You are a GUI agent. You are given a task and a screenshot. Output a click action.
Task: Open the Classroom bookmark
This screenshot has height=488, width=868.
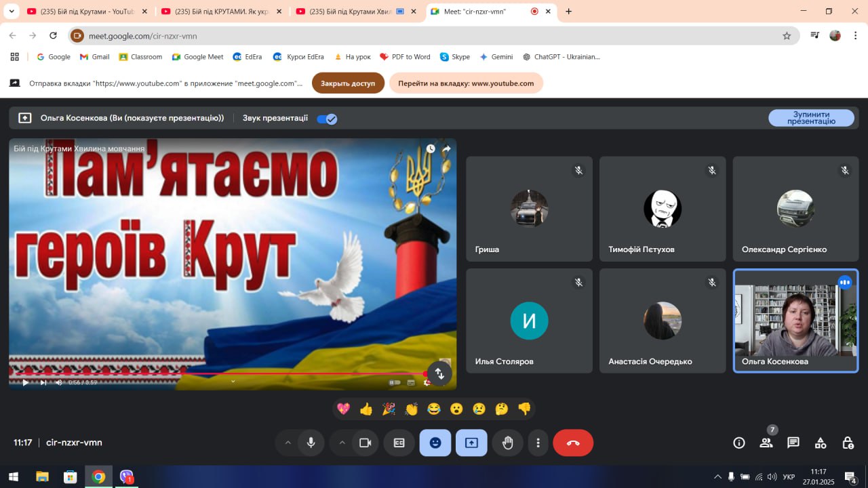140,57
